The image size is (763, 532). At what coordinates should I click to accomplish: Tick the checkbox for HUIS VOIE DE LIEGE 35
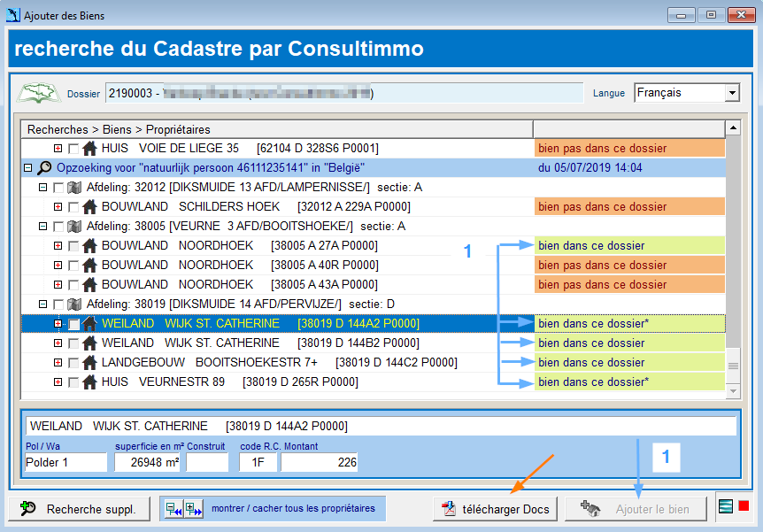[73, 149]
